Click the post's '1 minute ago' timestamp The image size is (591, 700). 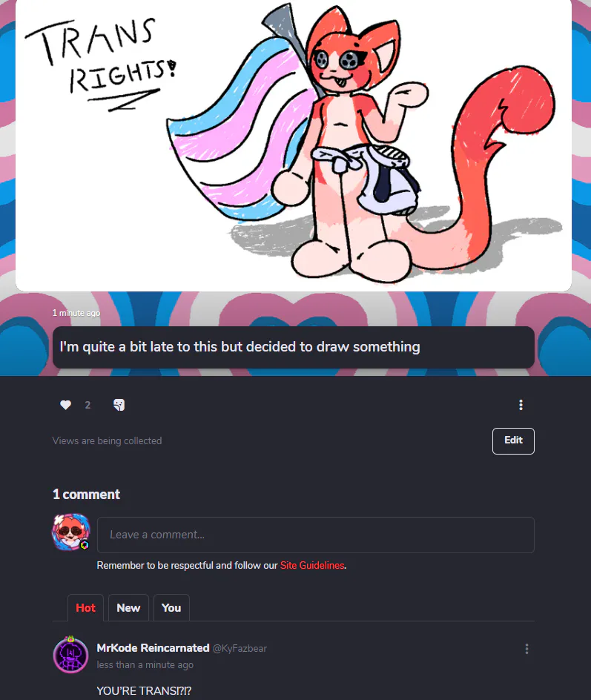tap(76, 313)
